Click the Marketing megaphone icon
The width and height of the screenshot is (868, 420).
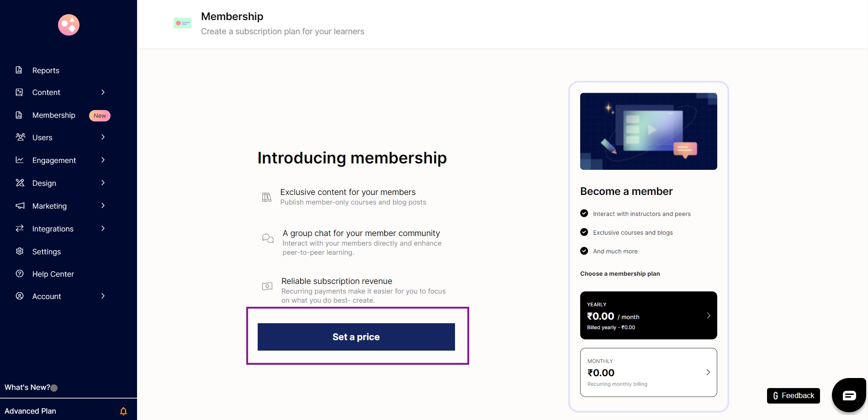20,205
